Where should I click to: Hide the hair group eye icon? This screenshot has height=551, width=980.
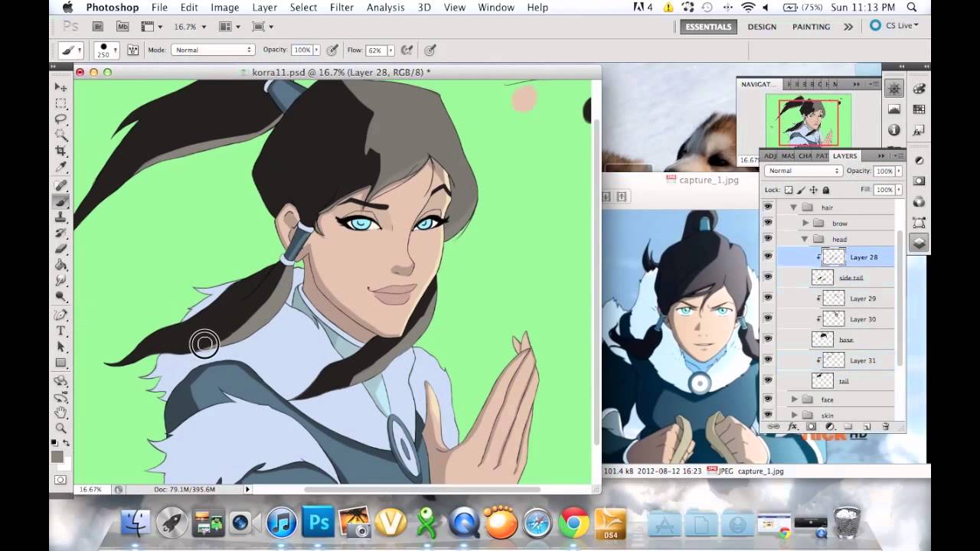[768, 207]
